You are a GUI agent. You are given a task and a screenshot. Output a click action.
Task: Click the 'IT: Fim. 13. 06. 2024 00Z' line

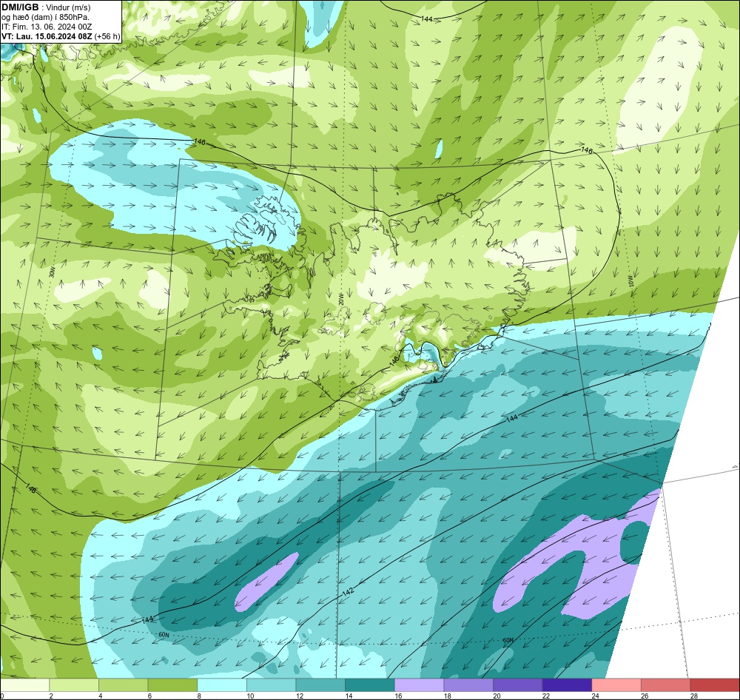(x=47, y=27)
